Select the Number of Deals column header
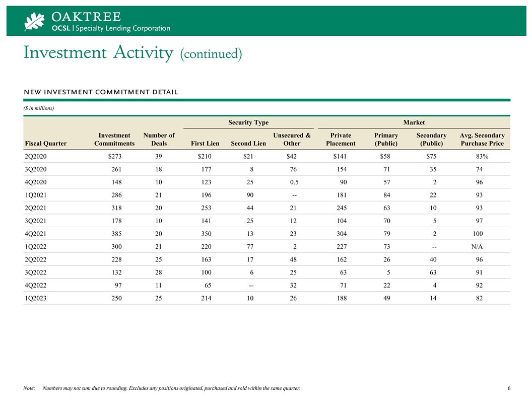This screenshot has height=411, width=532. pyautogui.click(x=159, y=140)
